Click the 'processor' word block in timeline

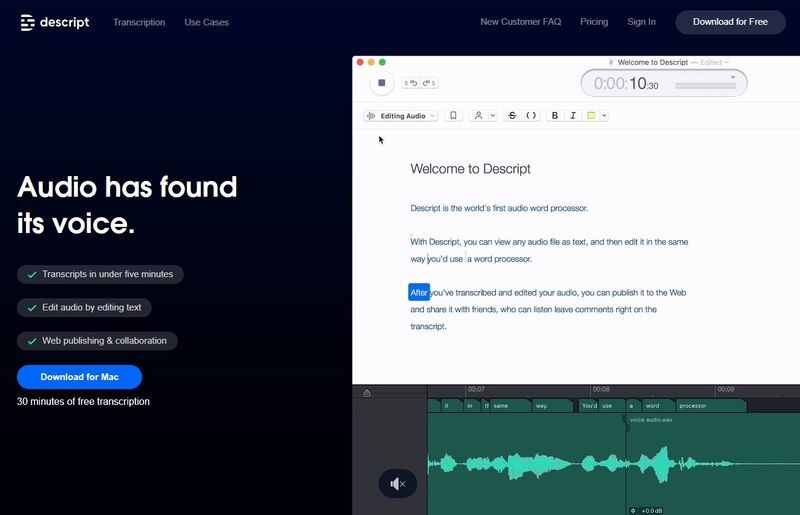[708, 406]
